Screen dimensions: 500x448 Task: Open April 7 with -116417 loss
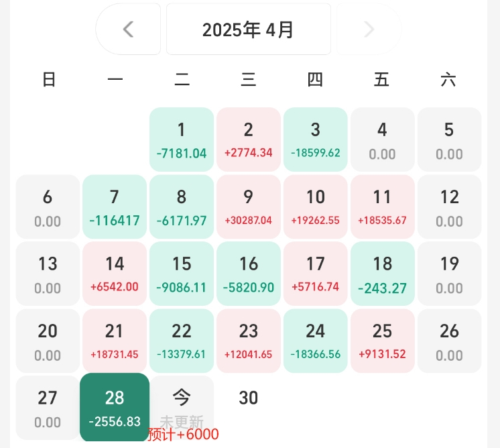pyautogui.click(x=115, y=207)
